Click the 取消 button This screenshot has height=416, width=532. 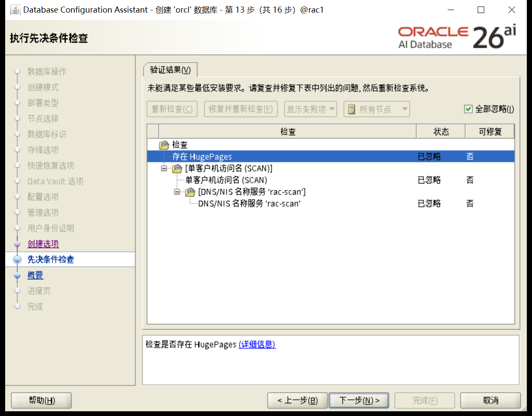point(491,400)
